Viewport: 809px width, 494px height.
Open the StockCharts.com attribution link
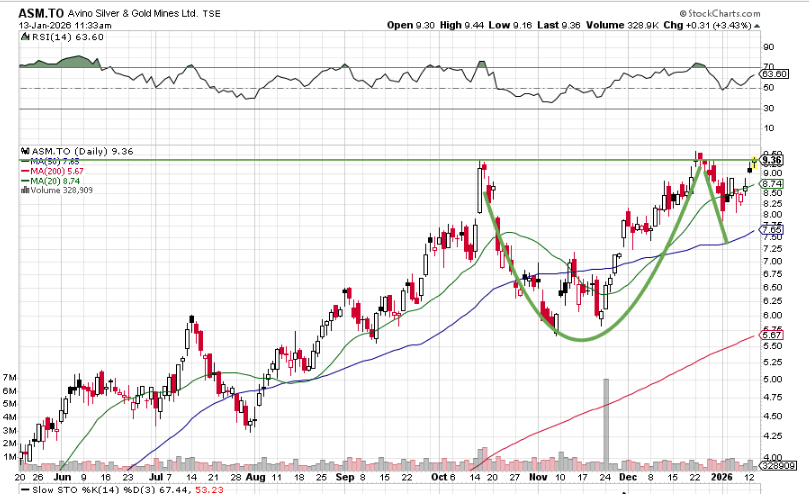(x=720, y=13)
